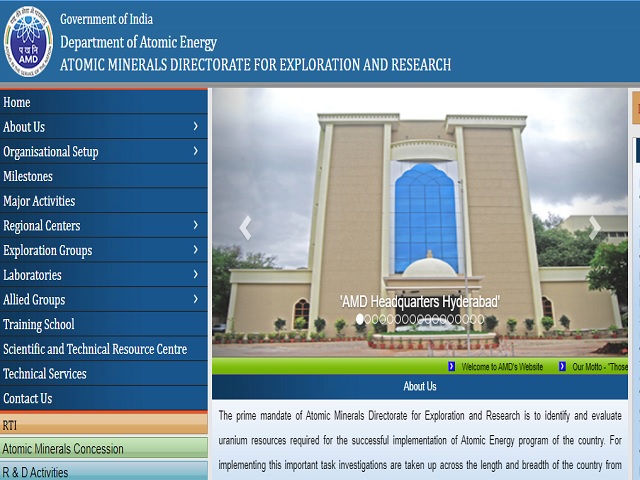Click blue arrow icon before Our Motto ticker
This screenshot has height=480, width=640.
pyautogui.click(x=562, y=367)
